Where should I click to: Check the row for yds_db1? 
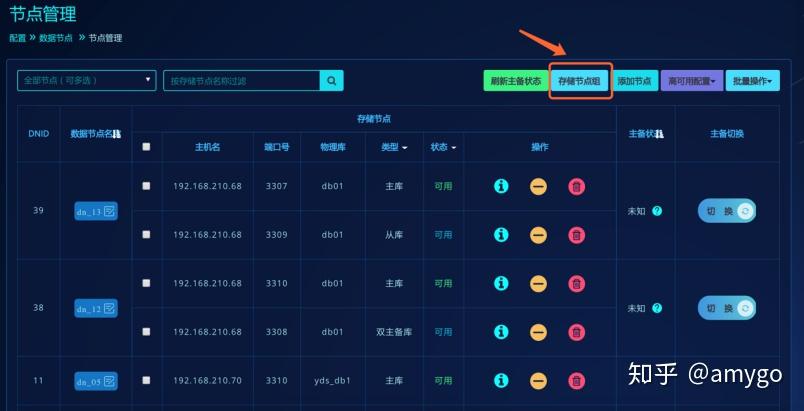coord(147,380)
